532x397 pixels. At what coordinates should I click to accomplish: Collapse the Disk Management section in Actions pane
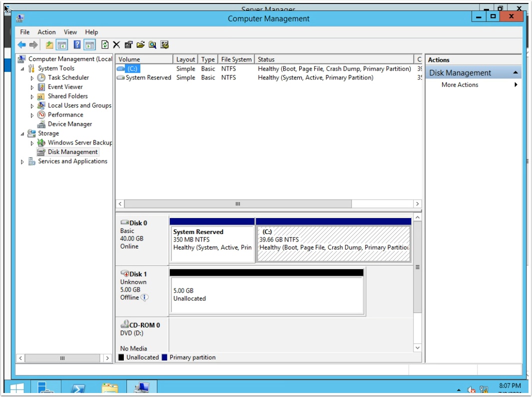pos(516,72)
